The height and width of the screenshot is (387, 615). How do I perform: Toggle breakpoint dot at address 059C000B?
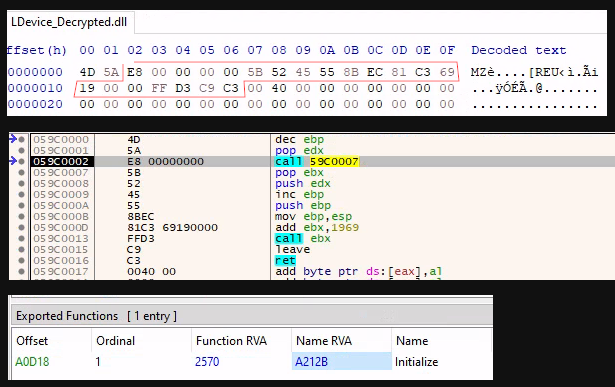coord(22,216)
